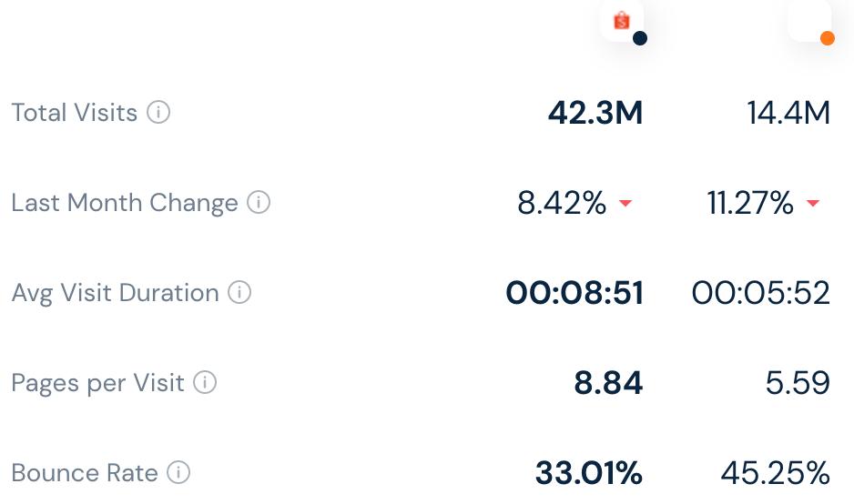Select the blank second site thumbnail
Image resolution: width=854 pixels, height=504 pixels.
point(808,18)
